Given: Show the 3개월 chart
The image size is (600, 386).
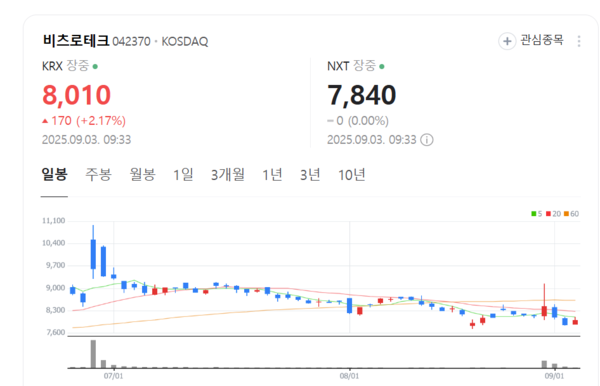Looking at the screenshot, I should (228, 175).
